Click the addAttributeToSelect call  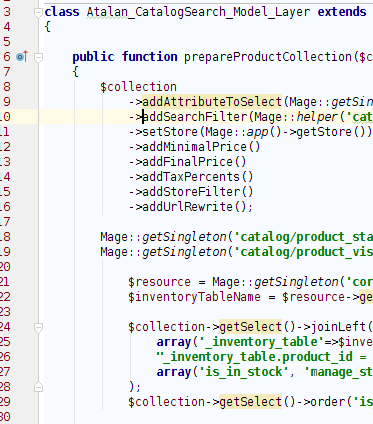(212, 102)
